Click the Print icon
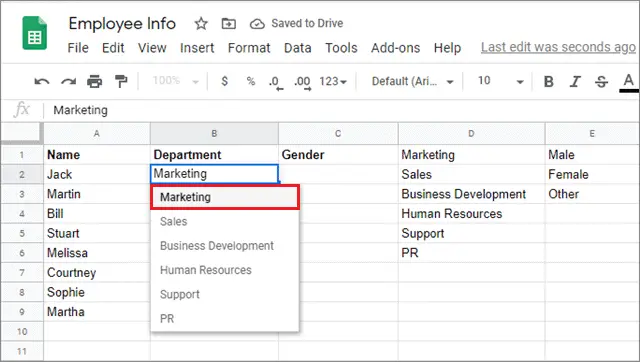The width and height of the screenshot is (640, 362). 95,82
